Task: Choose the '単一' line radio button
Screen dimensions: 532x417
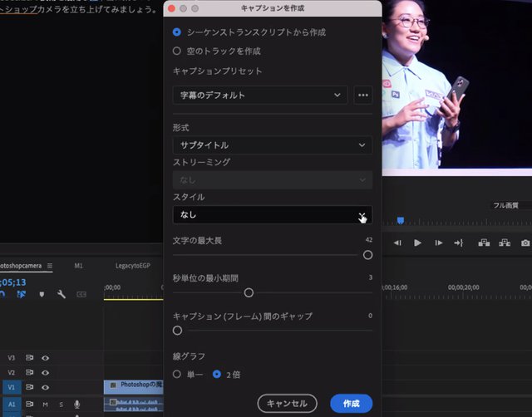Action: (176, 374)
